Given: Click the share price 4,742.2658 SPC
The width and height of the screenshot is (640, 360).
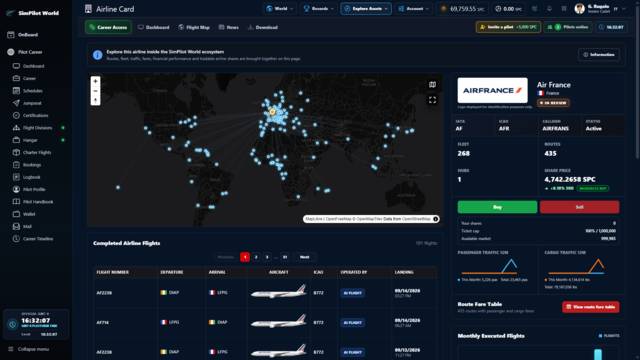Looking at the screenshot, I should point(570,180).
